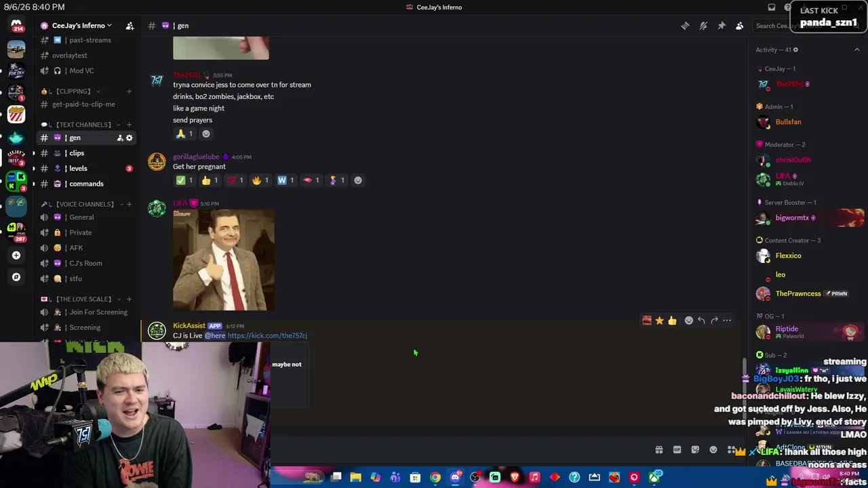Join CJ's Room voice channel
This screenshot has width=868, height=488.
(x=85, y=264)
